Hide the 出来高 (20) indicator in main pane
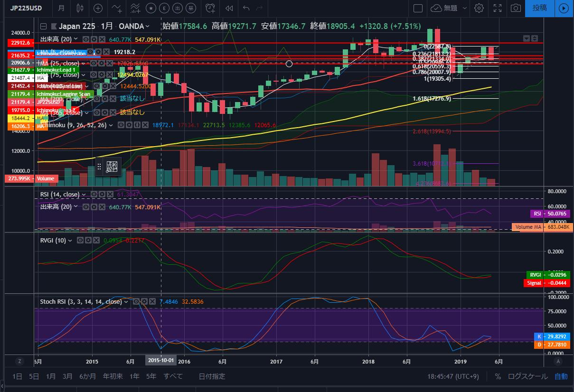This screenshot has width=574, height=392. [x=86, y=39]
